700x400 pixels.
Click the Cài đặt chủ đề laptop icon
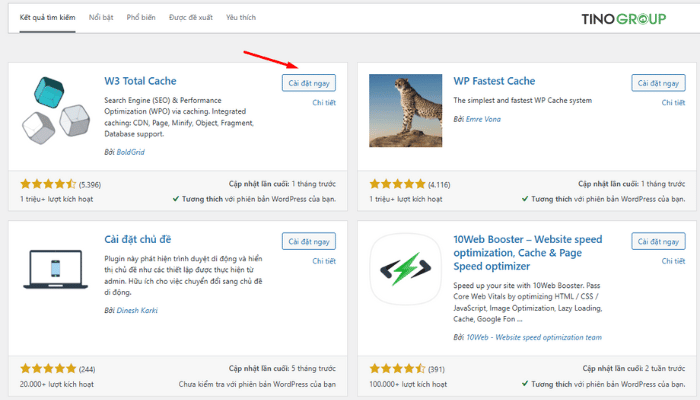(55, 269)
